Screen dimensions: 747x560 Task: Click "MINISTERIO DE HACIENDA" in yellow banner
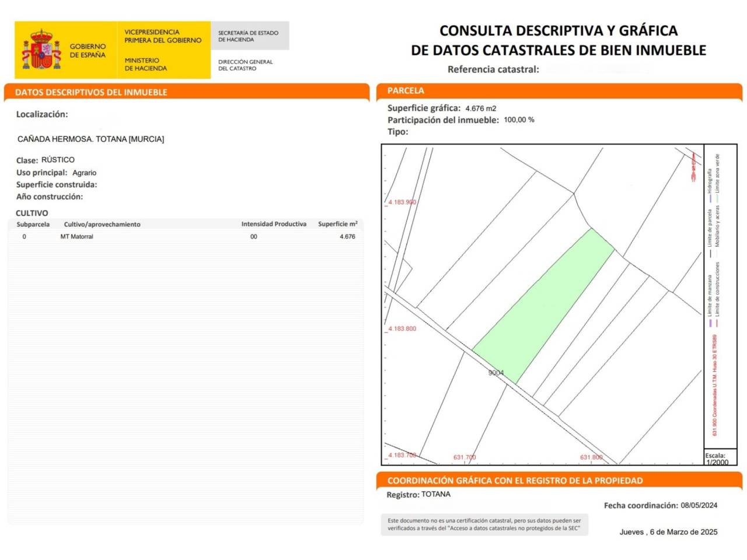(145, 64)
